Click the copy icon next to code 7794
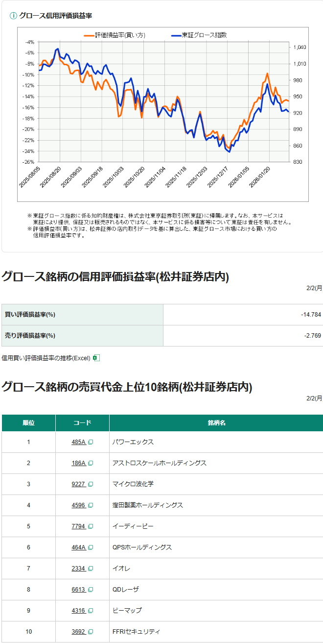Viewport: 323px width, 644px height. click(91, 526)
